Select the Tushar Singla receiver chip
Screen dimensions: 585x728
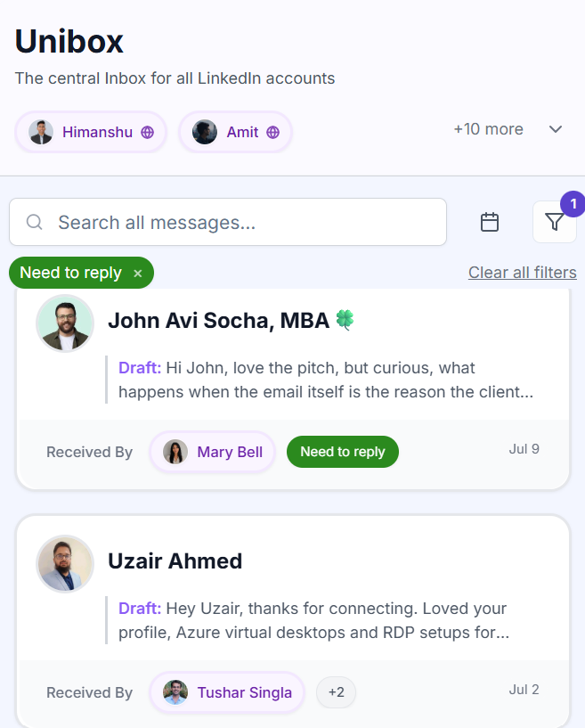click(x=227, y=692)
